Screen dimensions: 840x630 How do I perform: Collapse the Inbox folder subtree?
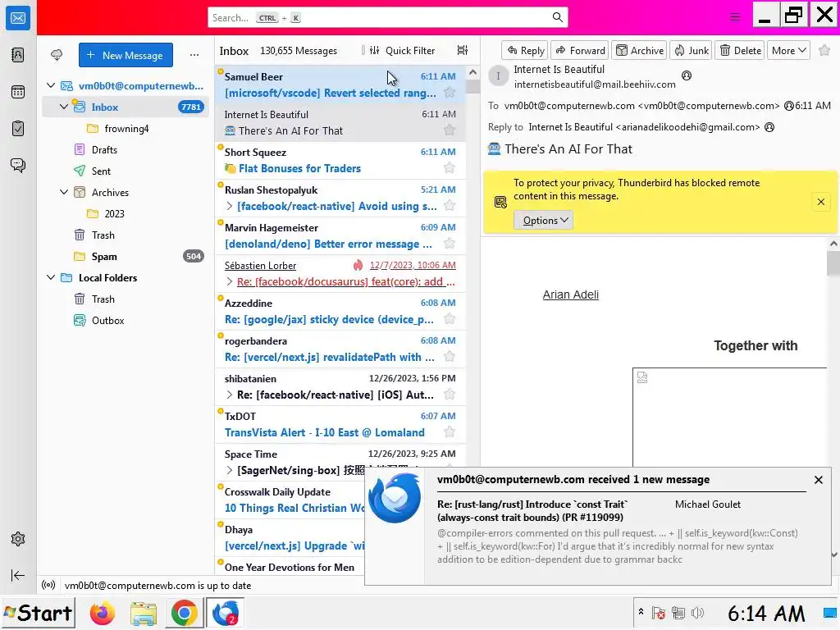64,107
